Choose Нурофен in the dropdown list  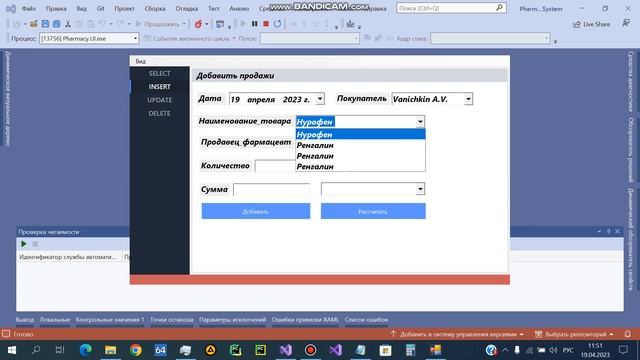click(x=360, y=134)
